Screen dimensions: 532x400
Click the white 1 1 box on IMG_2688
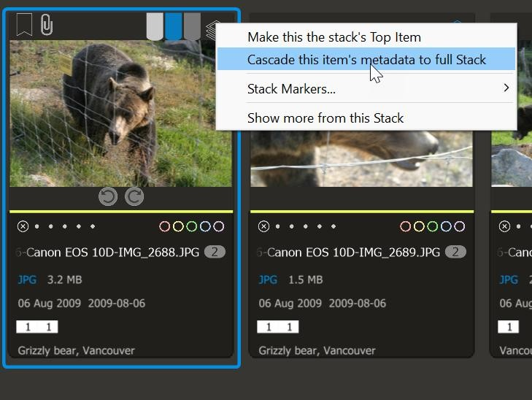37,327
